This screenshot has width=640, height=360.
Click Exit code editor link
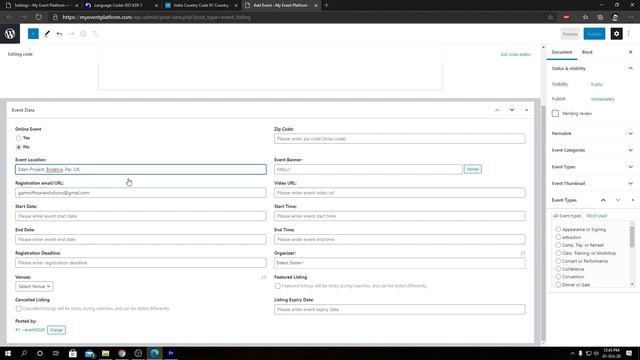(515, 54)
